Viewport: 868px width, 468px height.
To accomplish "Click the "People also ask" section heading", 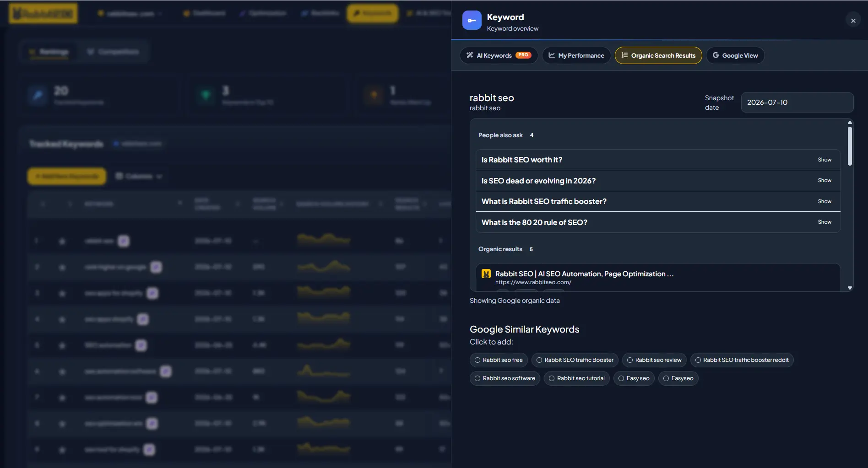I will [x=500, y=135].
